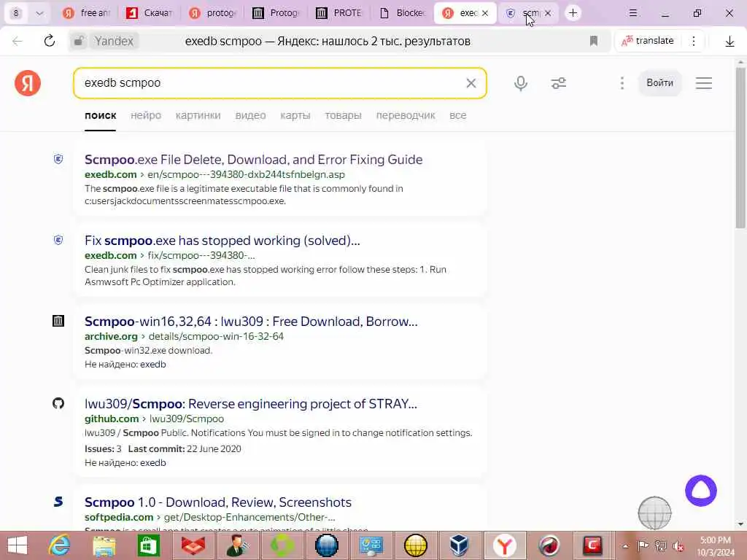Open 'lwu309/Scmpoo' GitHub result
This screenshot has height=560, width=747.
tap(251, 404)
